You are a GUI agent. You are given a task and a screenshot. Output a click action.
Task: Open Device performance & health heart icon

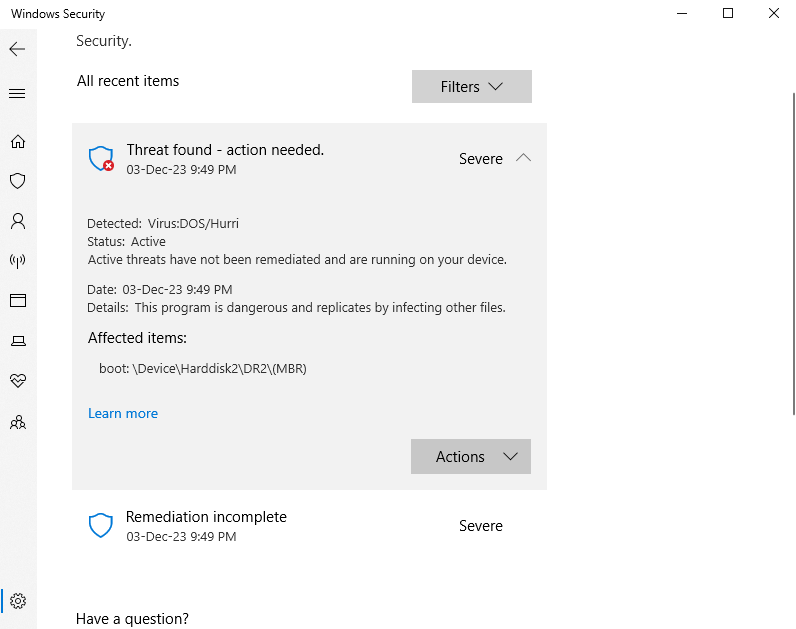(x=18, y=381)
